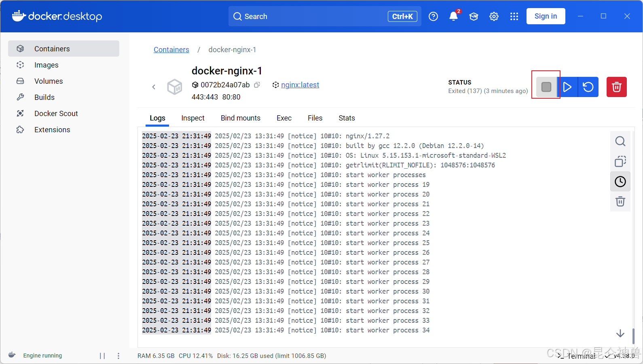The height and width of the screenshot is (364, 643).
Task: Open the Learning center graduation cap icon
Action: pyautogui.click(x=474, y=16)
